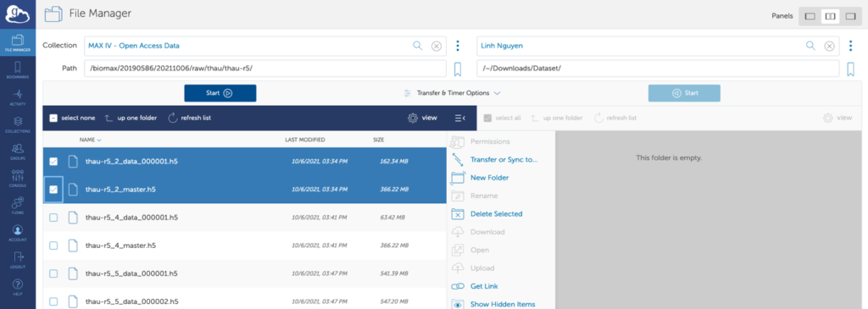Open Activity in the sidebar
The width and height of the screenshot is (868, 309).
coord(18,97)
